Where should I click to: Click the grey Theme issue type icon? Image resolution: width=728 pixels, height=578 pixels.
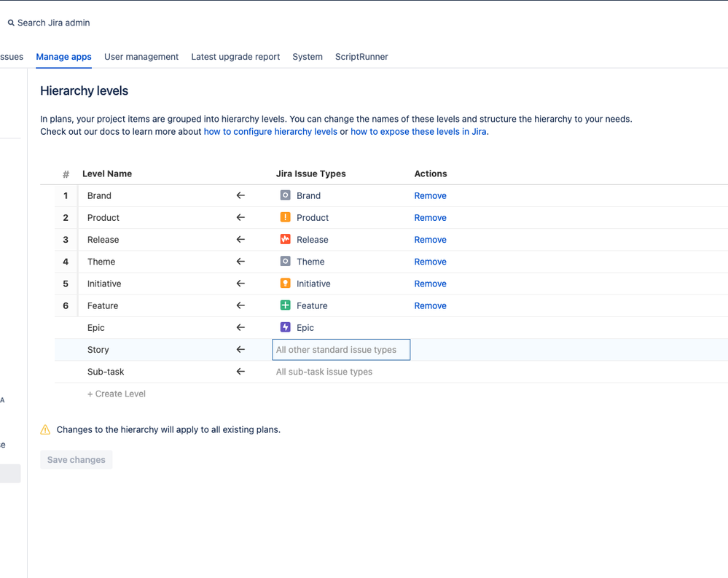coord(285,262)
